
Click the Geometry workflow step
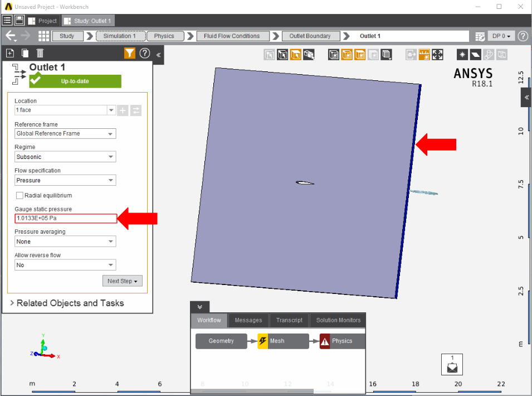point(221,341)
